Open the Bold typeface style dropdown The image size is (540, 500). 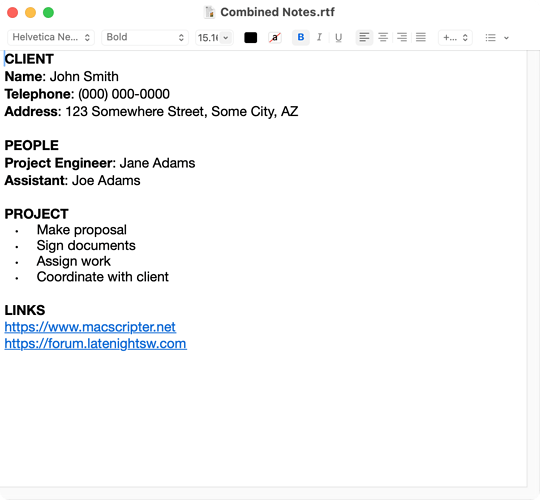click(145, 37)
